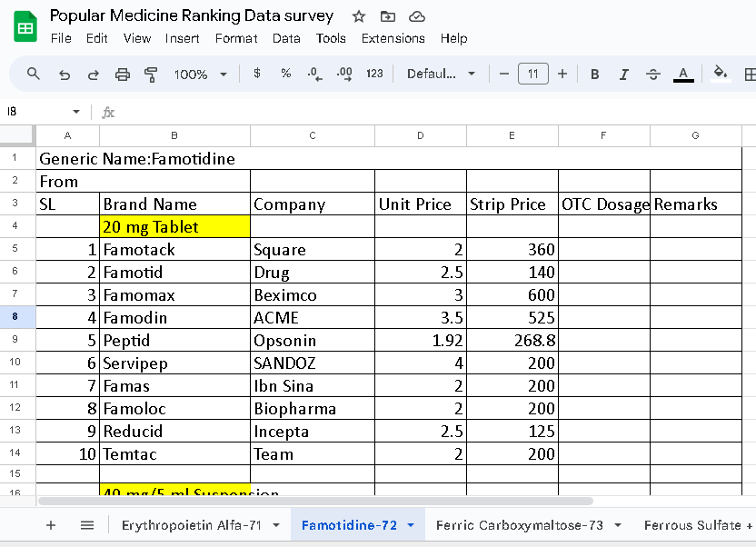The height and width of the screenshot is (547, 756).
Task: Select the yellow 20 mg Tablet cell
Action: click(174, 226)
